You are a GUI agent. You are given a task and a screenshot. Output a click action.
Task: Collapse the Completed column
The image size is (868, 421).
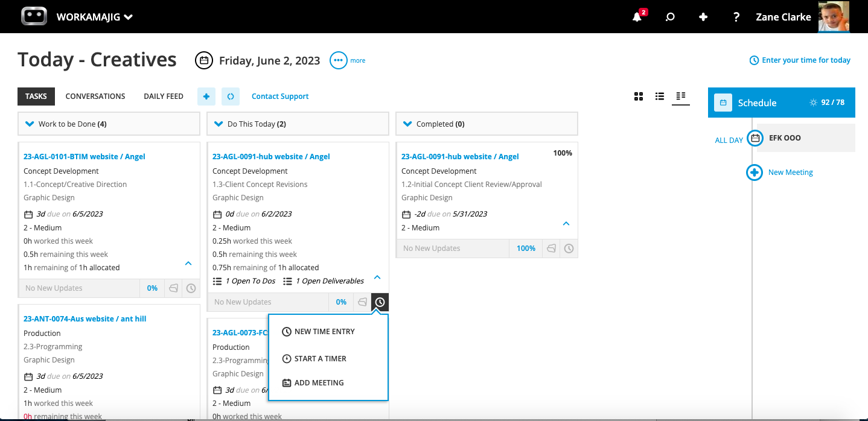(x=407, y=124)
